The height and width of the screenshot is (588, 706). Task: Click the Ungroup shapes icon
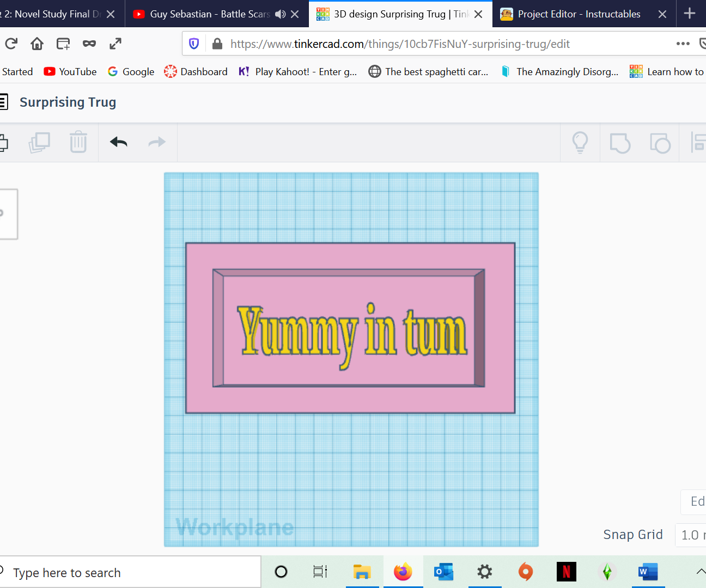tap(660, 143)
